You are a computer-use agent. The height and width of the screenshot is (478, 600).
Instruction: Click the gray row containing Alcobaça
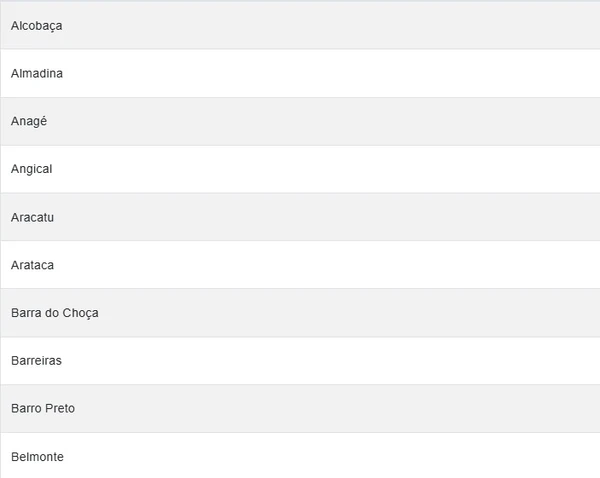click(x=300, y=25)
